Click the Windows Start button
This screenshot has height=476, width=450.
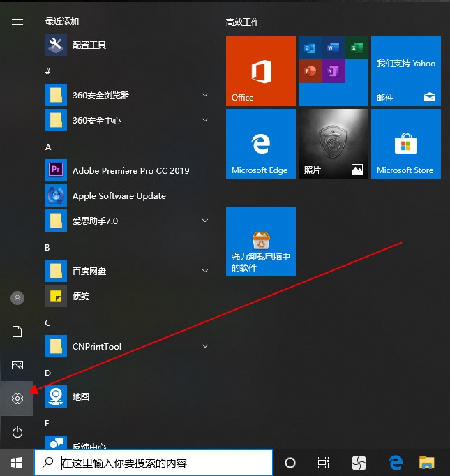coord(17,463)
